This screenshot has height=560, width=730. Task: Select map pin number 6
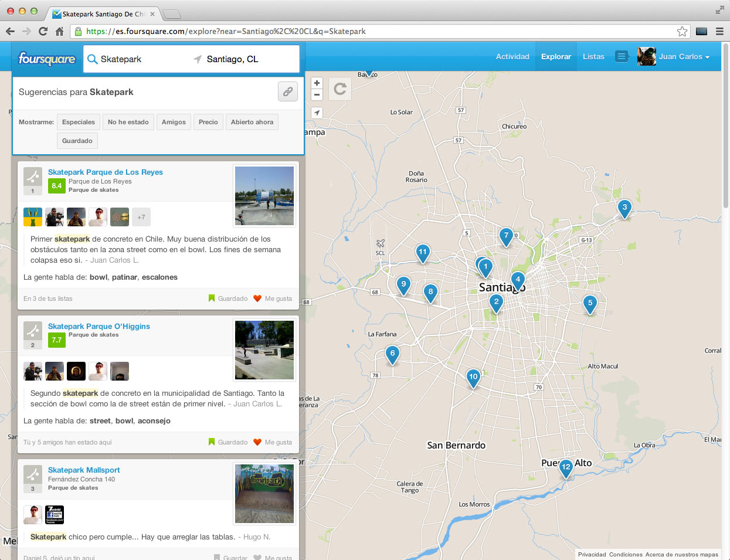coord(392,354)
